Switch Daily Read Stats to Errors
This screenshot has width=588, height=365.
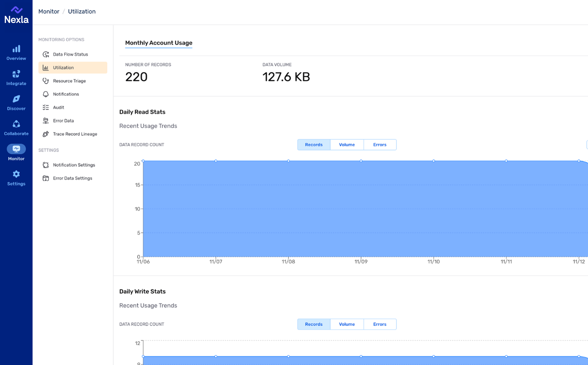pyautogui.click(x=380, y=145)
